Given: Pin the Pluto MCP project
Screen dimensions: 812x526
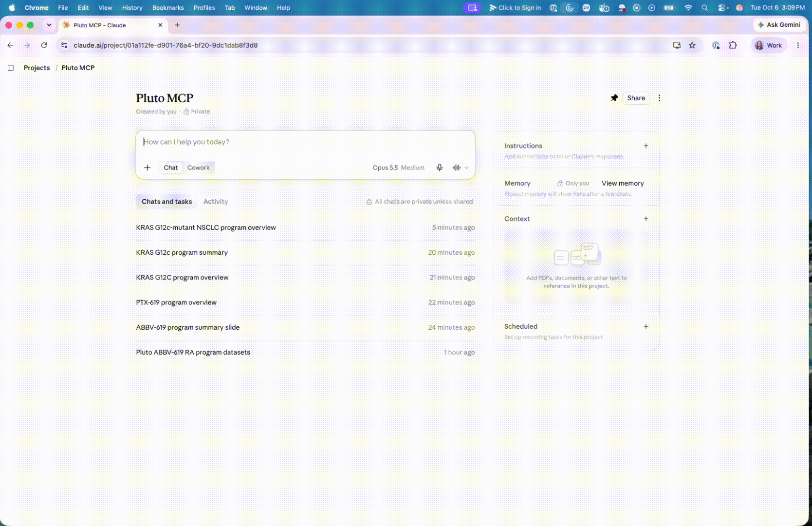Looking at the screenshot, I should tap(614, 98).
